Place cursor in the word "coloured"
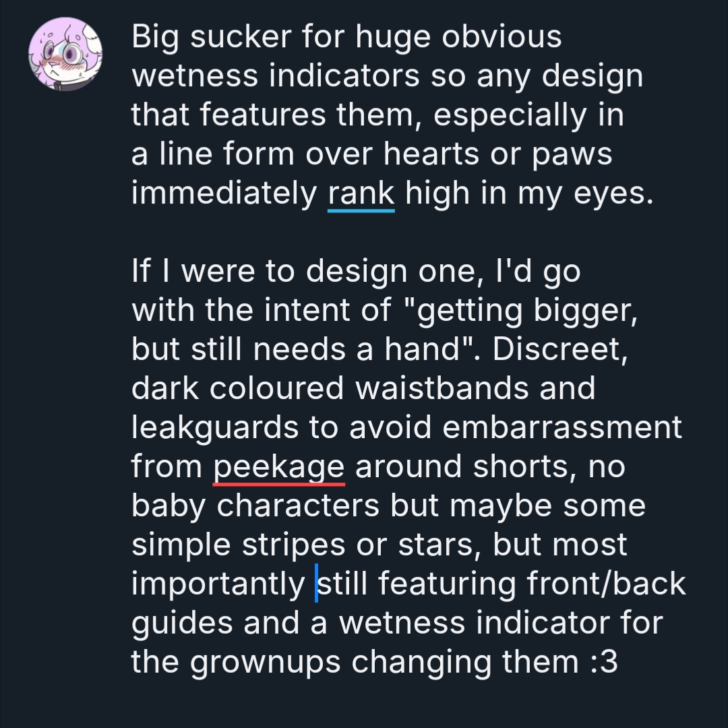This screenshot has height=728, width=728. pyautogui.click(x=282, y=389)
